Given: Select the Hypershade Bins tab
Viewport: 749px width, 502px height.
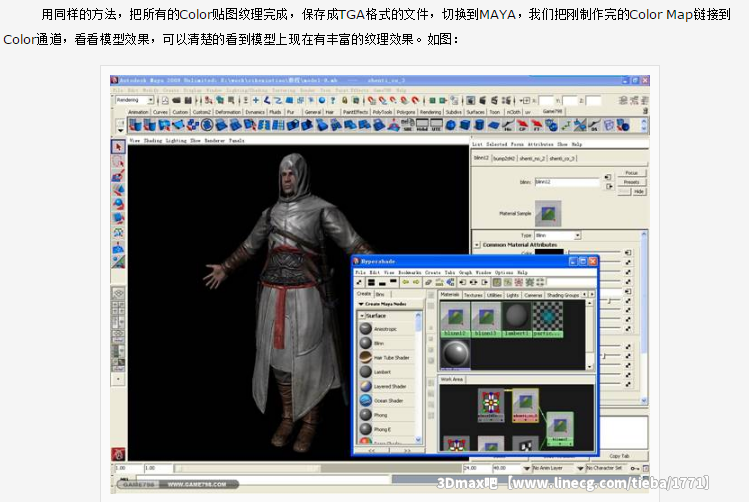Looking at the screenshot, I should point(381,294).
